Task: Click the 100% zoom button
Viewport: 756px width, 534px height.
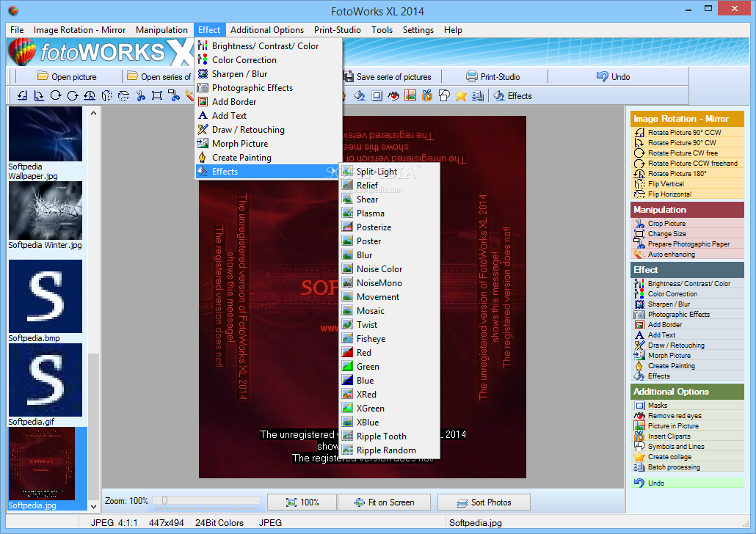Action: pyautogui.click(x=302, y=502)
